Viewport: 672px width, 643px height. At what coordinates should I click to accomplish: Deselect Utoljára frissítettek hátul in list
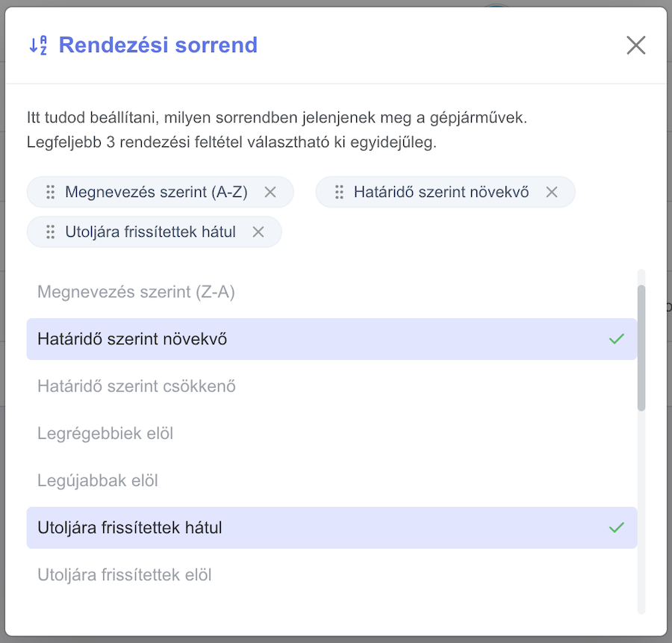coord(332,528)
